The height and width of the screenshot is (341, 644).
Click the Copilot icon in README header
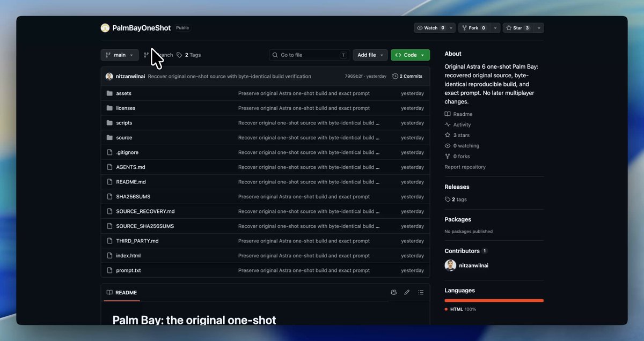pos(393,292)
